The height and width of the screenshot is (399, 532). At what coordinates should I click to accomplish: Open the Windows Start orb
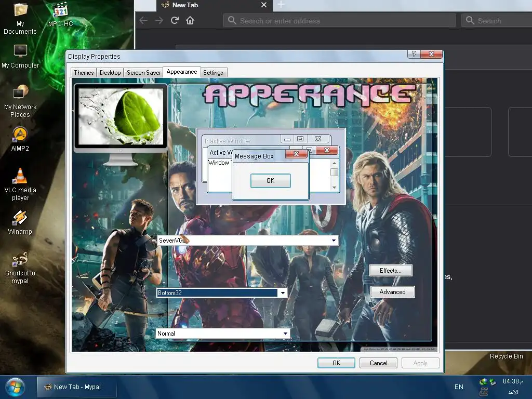click(x=15, y=387)
